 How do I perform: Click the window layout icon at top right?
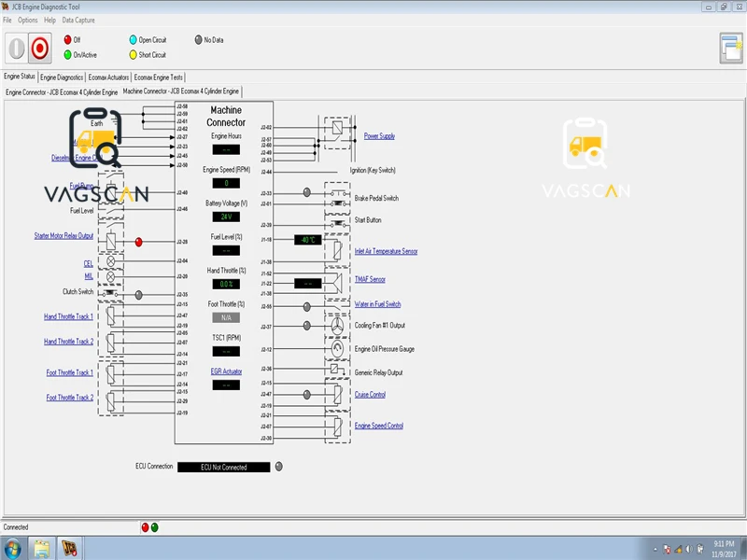click(731, 49)
